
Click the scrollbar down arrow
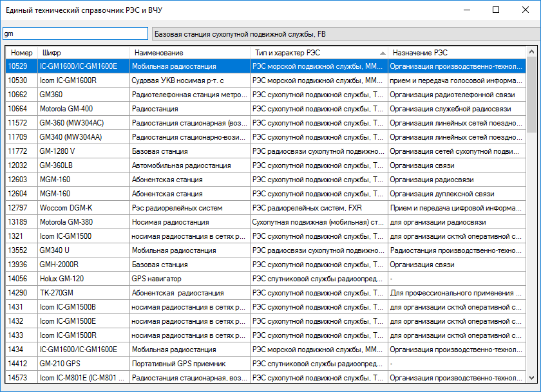pyautogui.click(x=531, y=378)
